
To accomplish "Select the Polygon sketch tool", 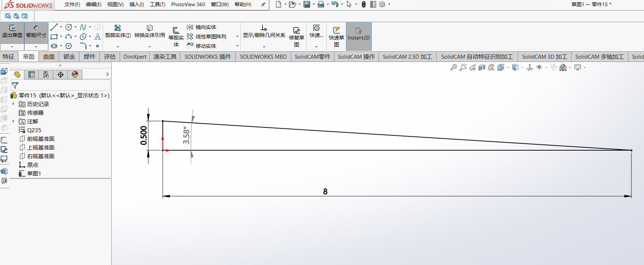I will 69,46.
